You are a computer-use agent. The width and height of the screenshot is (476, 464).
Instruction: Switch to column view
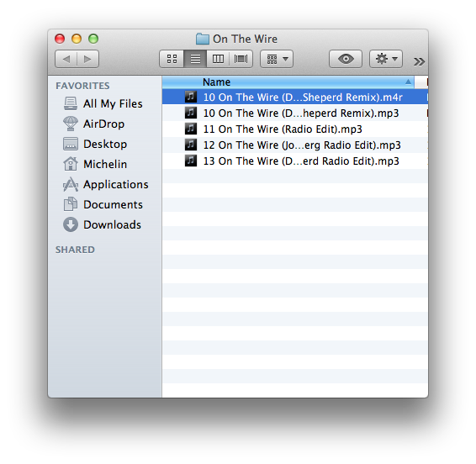click(218, 59)
